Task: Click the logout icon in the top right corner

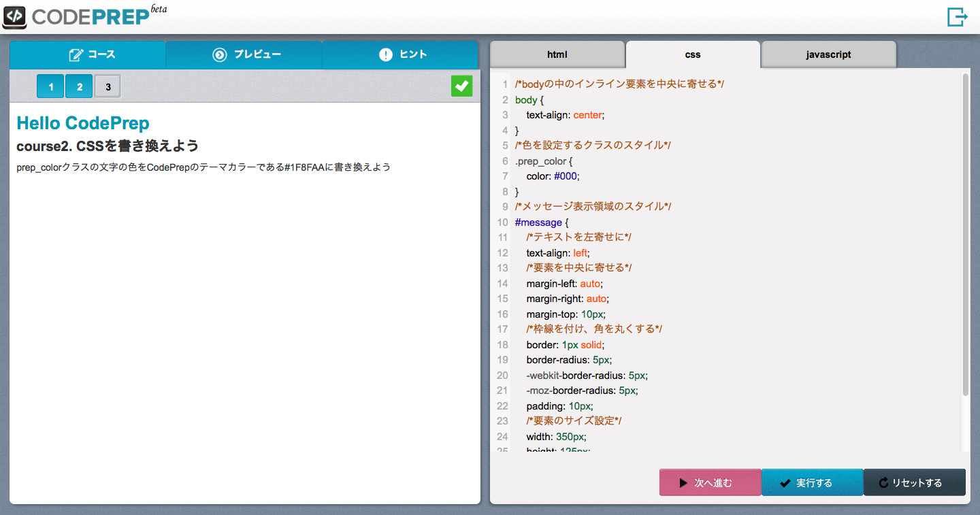Action: 958,16
